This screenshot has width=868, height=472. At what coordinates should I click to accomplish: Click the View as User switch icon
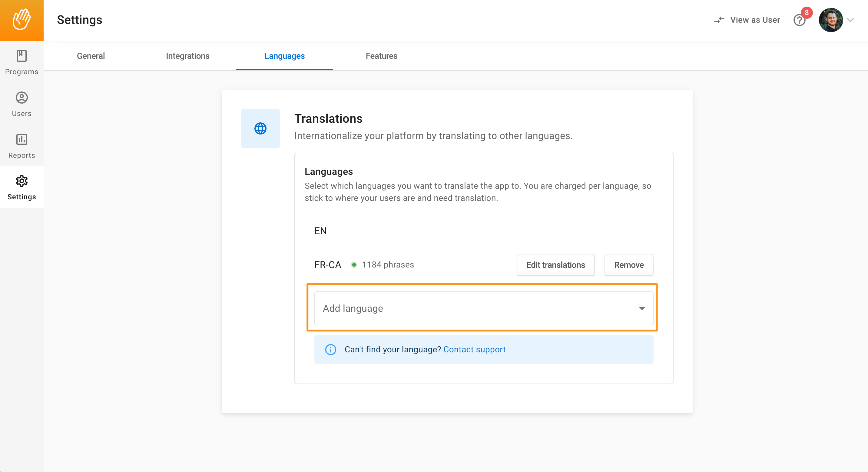point(719,20)
